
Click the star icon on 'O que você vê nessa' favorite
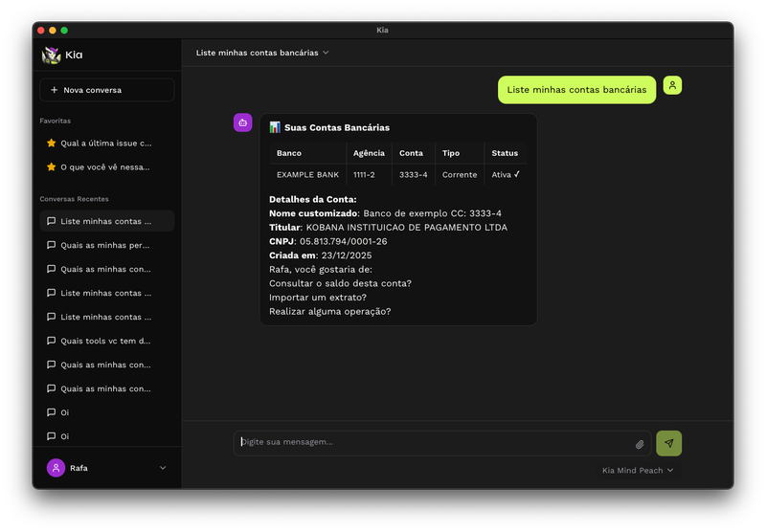coord(52,166)
